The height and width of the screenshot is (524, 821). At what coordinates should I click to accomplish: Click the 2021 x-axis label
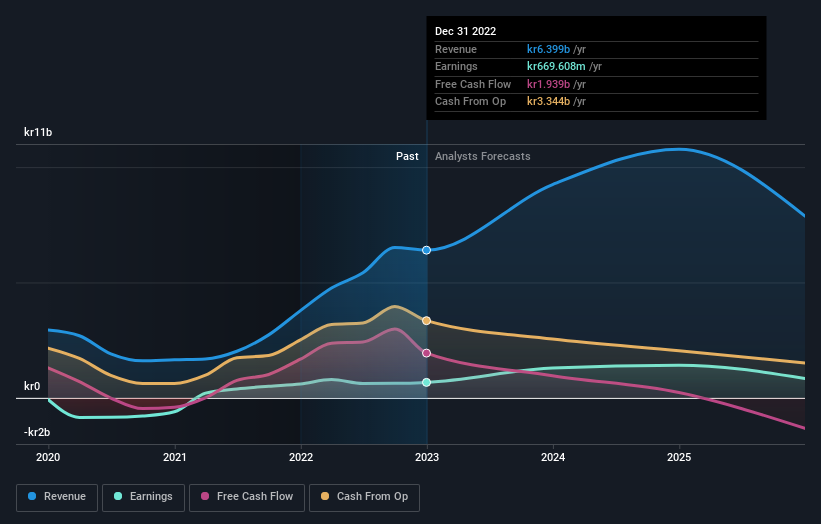point(174,458)
